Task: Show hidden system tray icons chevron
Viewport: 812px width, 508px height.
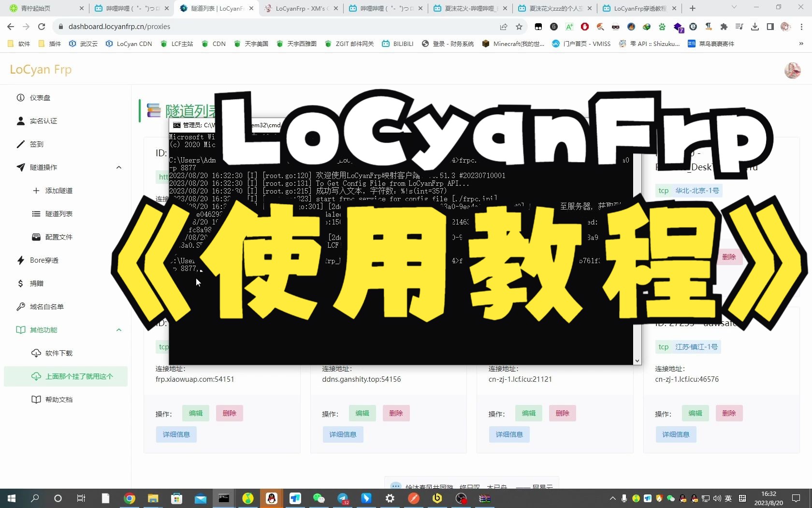Action: tap(612, 498)
